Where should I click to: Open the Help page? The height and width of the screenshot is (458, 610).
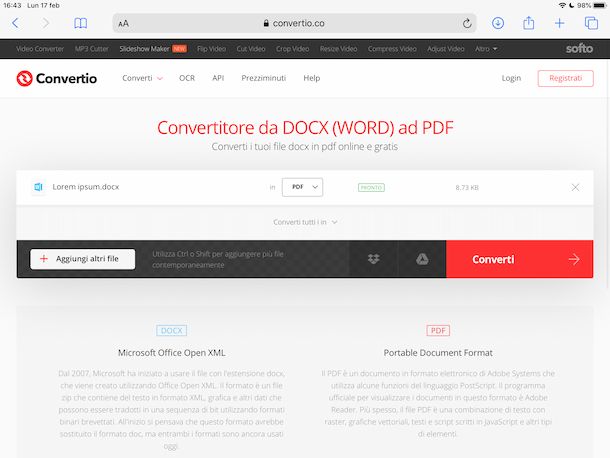pos(312,78)
